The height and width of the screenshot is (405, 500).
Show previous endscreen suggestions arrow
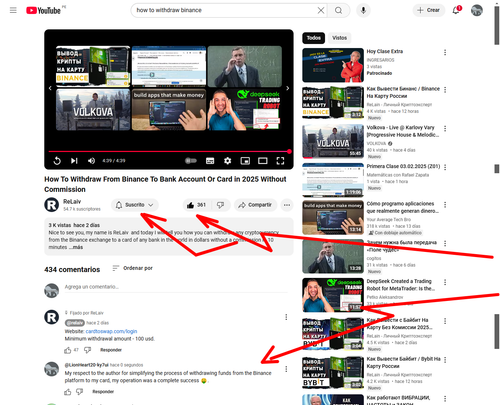[x=50, y=88]
